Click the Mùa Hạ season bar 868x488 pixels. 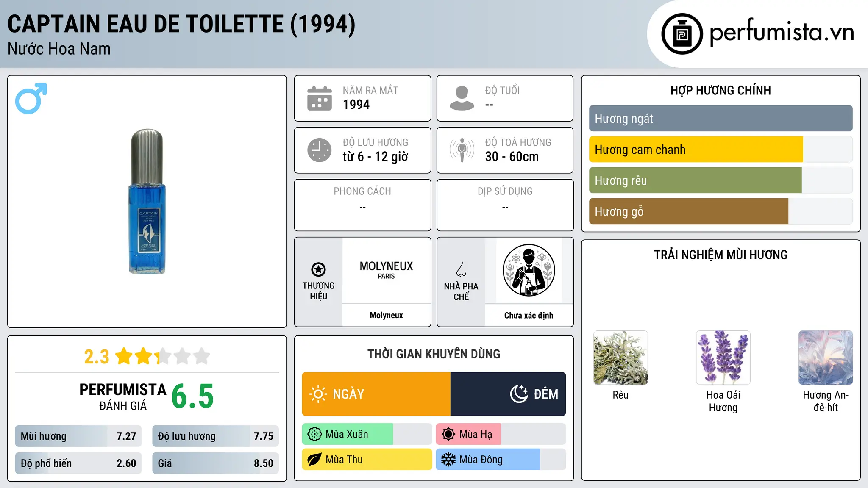501,434
